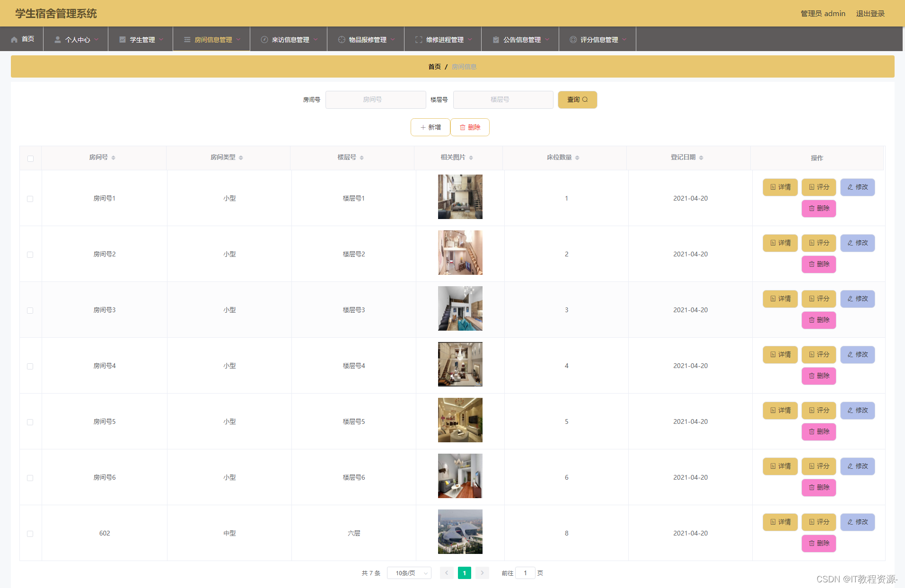Image resolution: width=905 pixels, height=588 pixels.
Task: Click the home icon in navigation bar
Action: [x=14, y=40]
